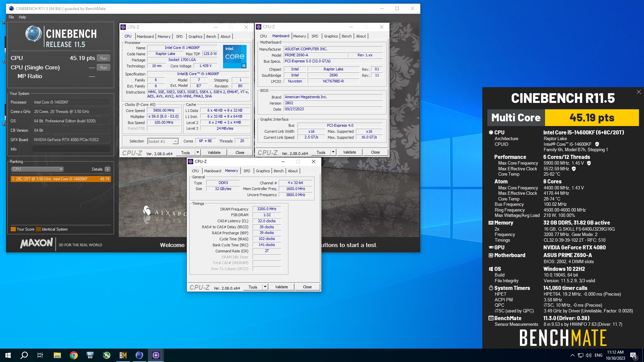
Task: Open SPD tab in CPU-Z Mainboard window
Action: pos(315,36)
